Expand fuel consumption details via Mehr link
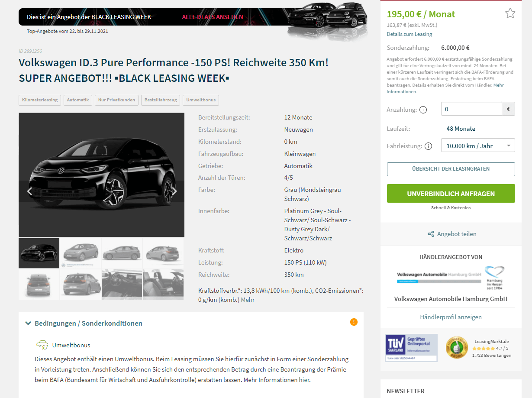532x398 pixels. tap(248, 300)
